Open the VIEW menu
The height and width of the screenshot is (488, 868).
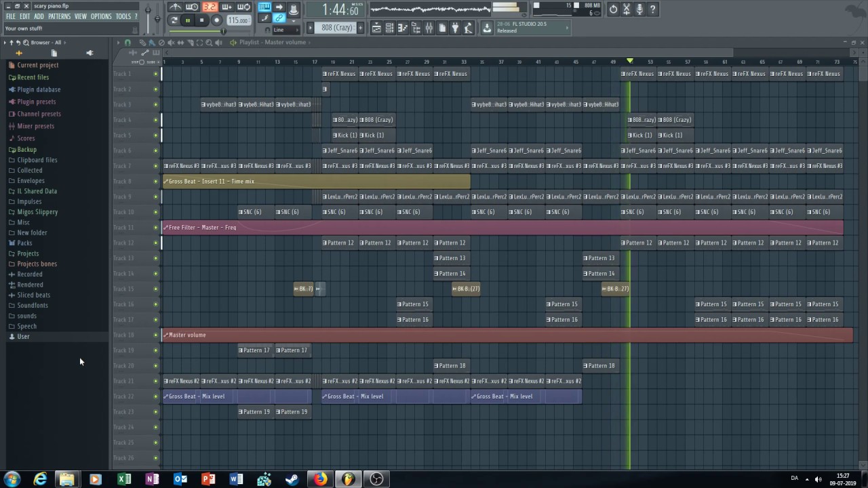(81, 16)
